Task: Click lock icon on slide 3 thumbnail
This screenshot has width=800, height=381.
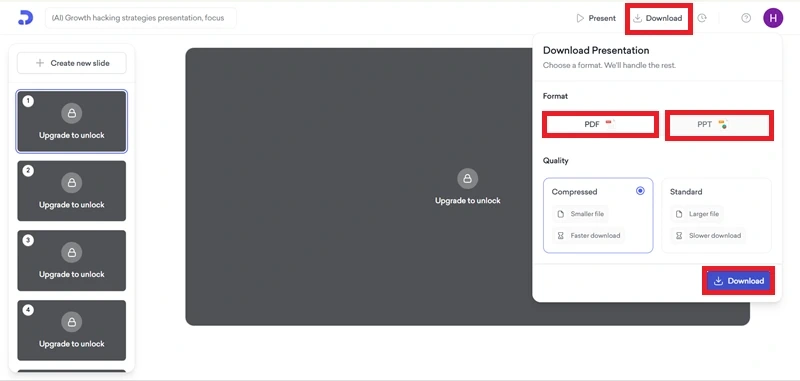Action: pos(72,252)
